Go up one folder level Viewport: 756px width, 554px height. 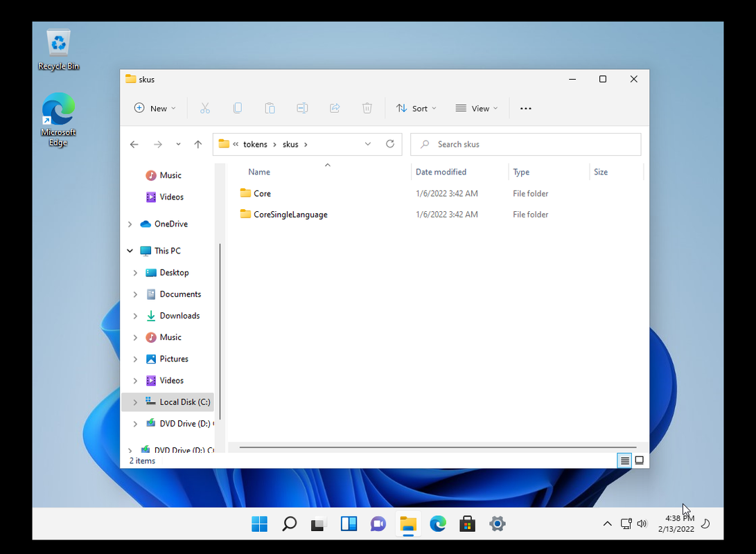[x=197, y=144]
